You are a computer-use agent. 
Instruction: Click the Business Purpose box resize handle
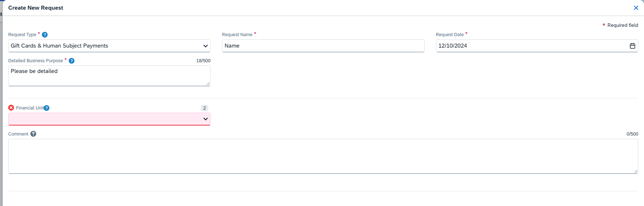point(208,84)
